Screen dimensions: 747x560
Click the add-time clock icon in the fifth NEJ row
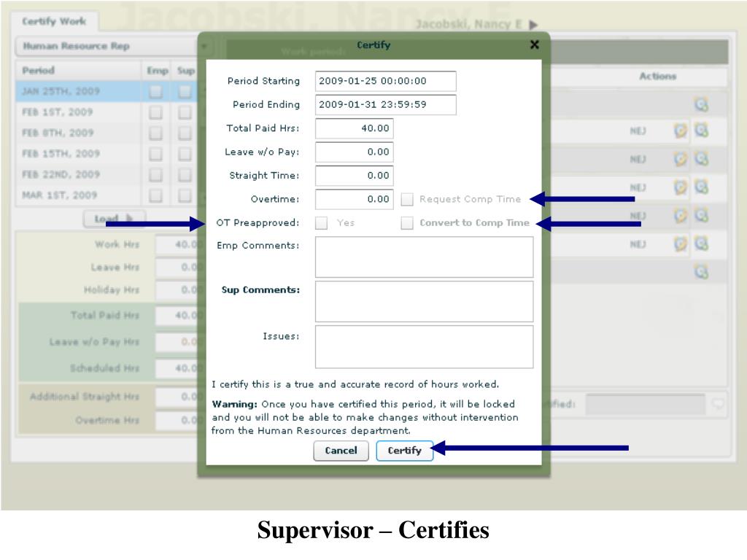701,244
